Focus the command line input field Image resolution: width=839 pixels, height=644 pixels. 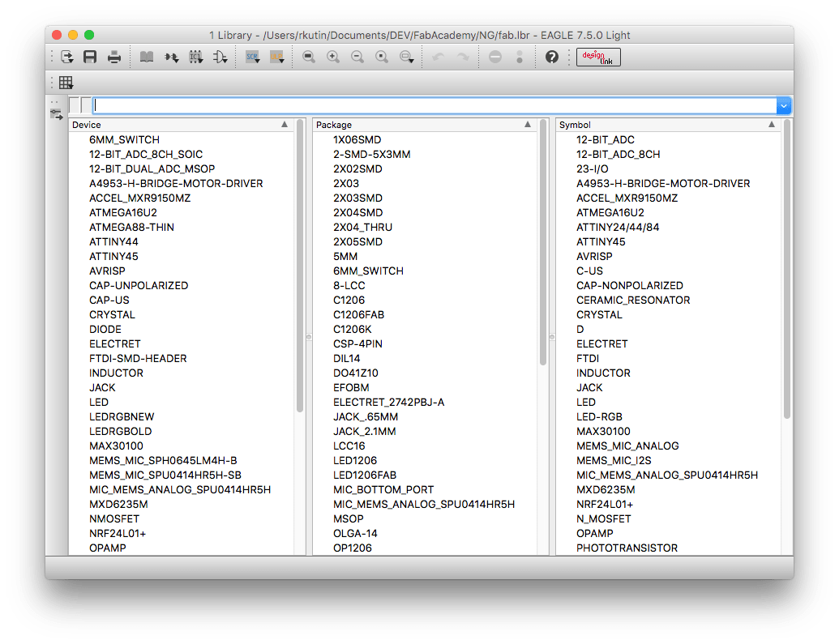[434, 105]
